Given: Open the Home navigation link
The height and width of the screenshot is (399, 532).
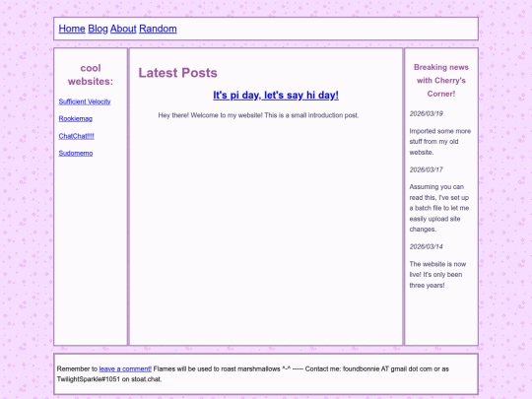Looking at the screenshot, I should (72, 29).
